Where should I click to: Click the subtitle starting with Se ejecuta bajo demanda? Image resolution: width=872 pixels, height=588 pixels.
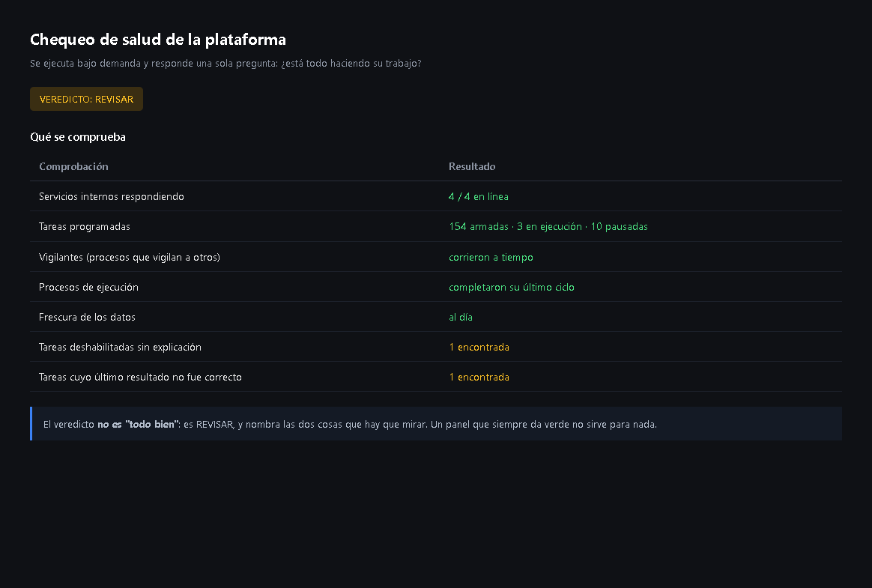point(225,64)
